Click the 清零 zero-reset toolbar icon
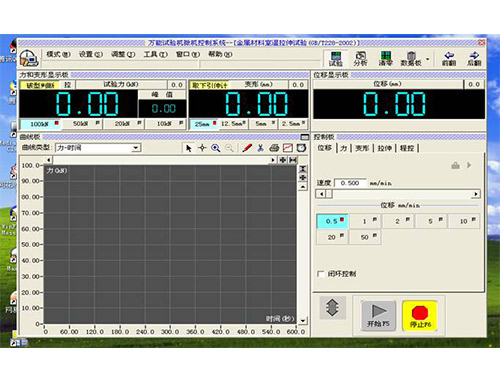 coord(385,59)
